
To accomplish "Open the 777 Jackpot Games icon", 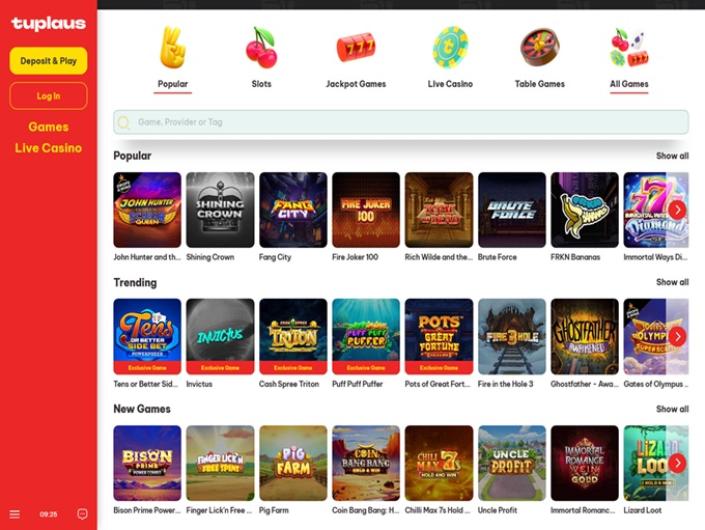I will [356, 47].
